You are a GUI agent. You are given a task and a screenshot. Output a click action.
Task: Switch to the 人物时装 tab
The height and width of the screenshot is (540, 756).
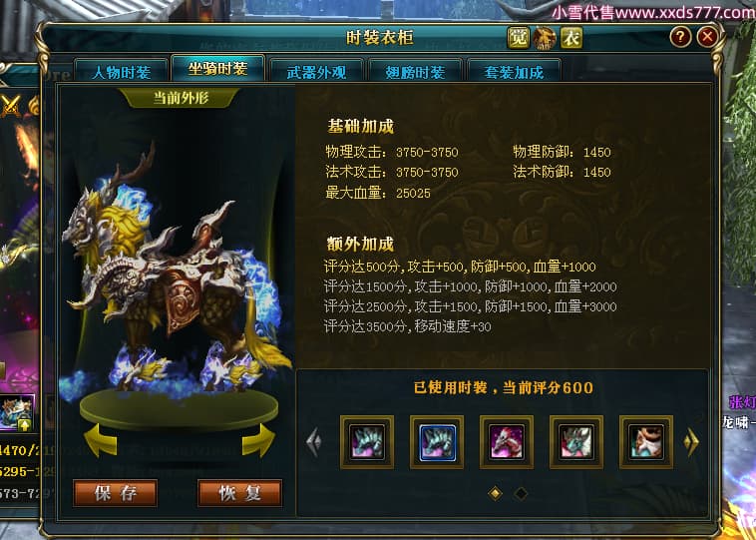(x=121, y=72)
